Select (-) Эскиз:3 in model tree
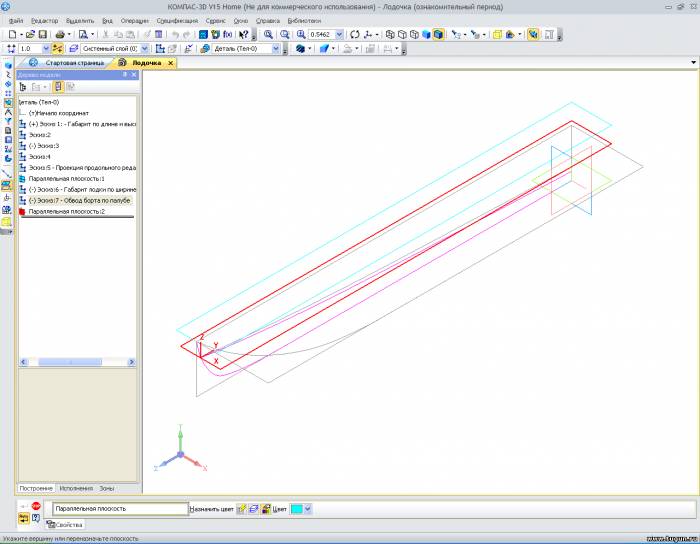The image size is (700, 544). (x=44, y=146)
